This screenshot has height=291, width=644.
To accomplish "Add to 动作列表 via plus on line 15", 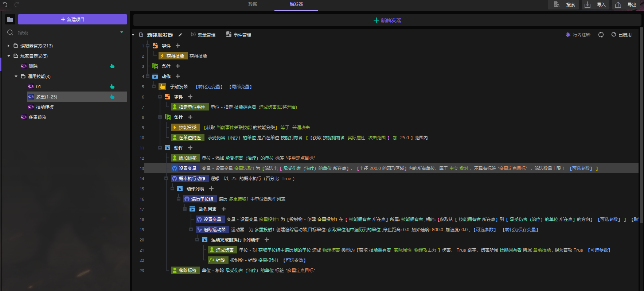I will [x=211, y=189].
